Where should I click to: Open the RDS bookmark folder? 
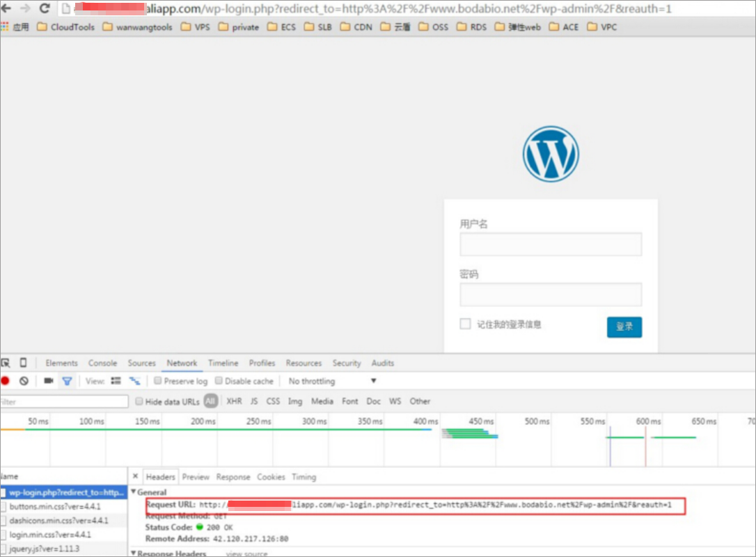point(471,27)
